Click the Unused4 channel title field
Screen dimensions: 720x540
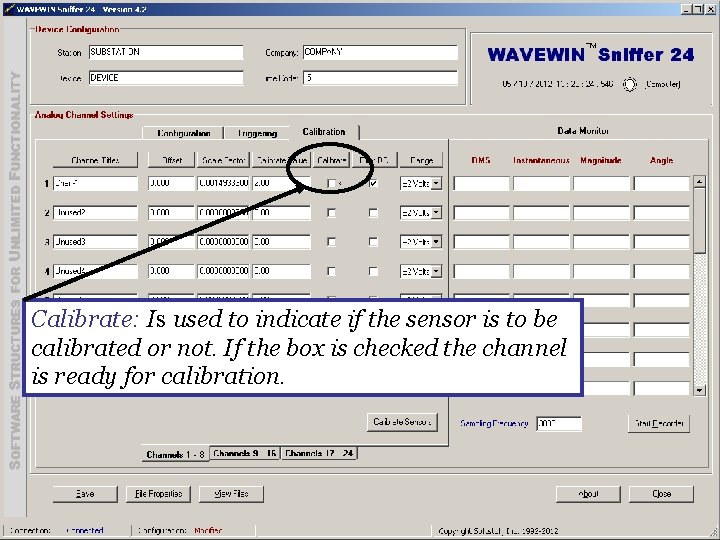(96, 271)
